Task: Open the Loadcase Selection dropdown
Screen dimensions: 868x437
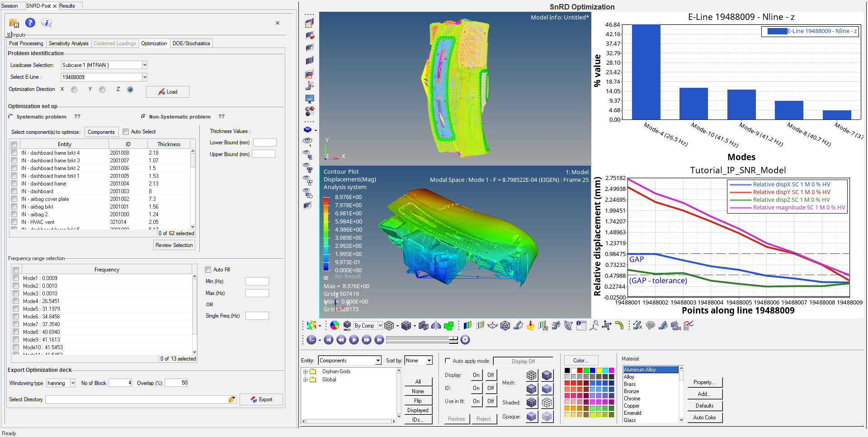Action: [145, 65]
